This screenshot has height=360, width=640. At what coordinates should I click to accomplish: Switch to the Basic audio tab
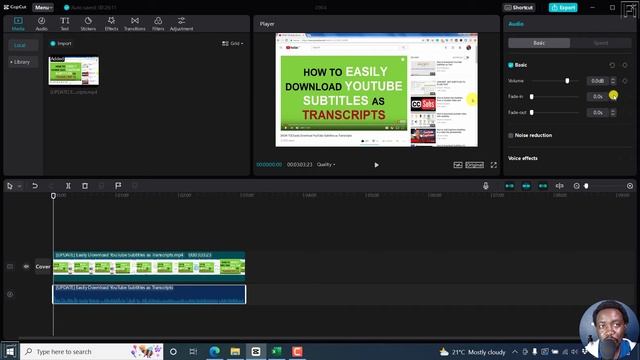(539, 43)
